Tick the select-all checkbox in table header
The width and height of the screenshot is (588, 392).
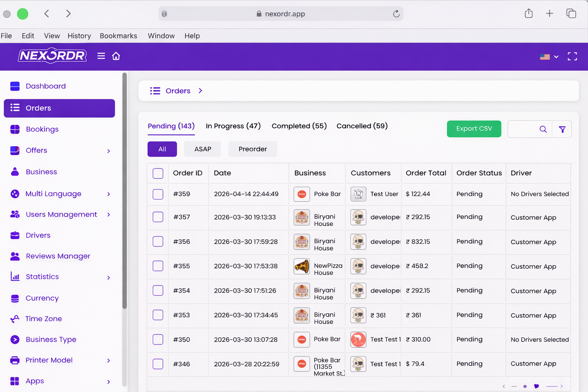pyautogui.click(x=158, y=173)
